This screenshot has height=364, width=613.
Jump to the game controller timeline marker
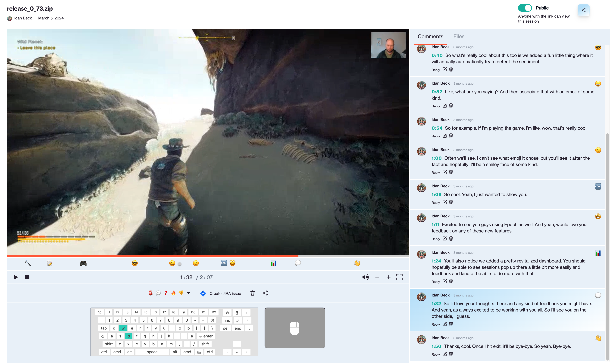(x=83, y=263)
